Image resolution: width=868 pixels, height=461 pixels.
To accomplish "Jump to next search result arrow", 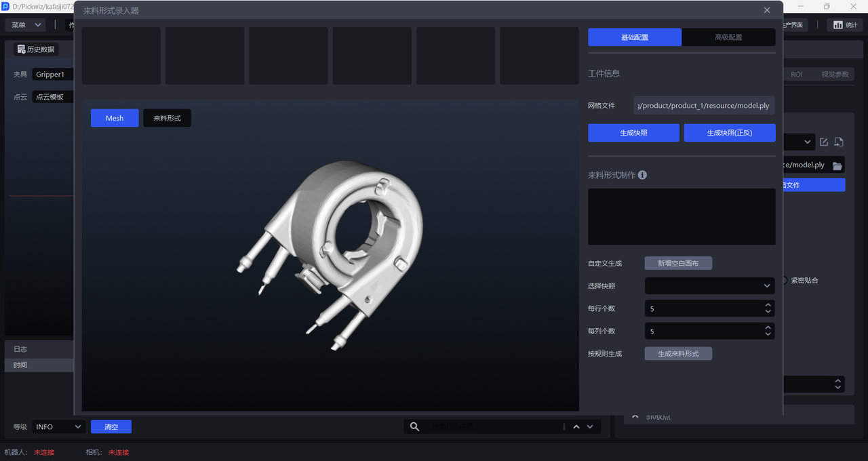I will click(590, 426).
